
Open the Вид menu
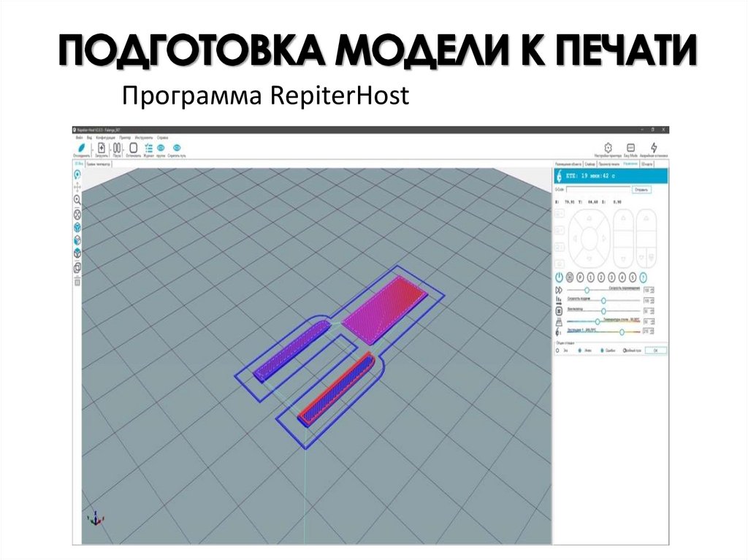(x=89, y=138)
